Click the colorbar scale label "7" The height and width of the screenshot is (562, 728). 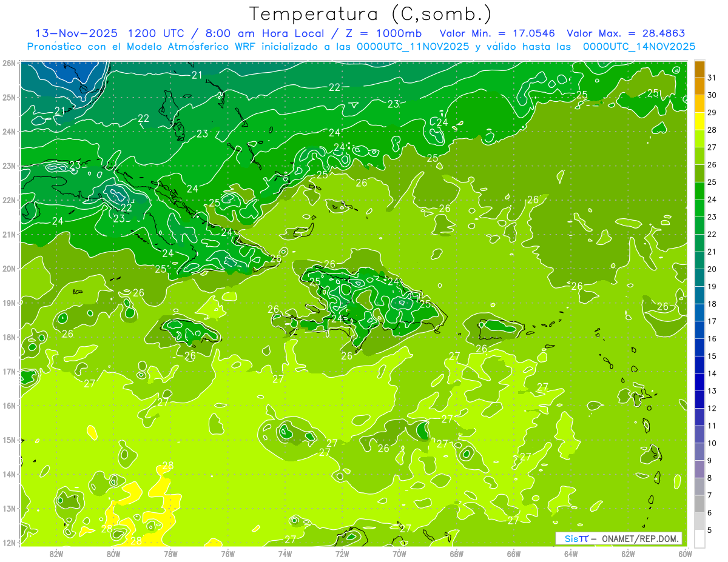point(710,496)
